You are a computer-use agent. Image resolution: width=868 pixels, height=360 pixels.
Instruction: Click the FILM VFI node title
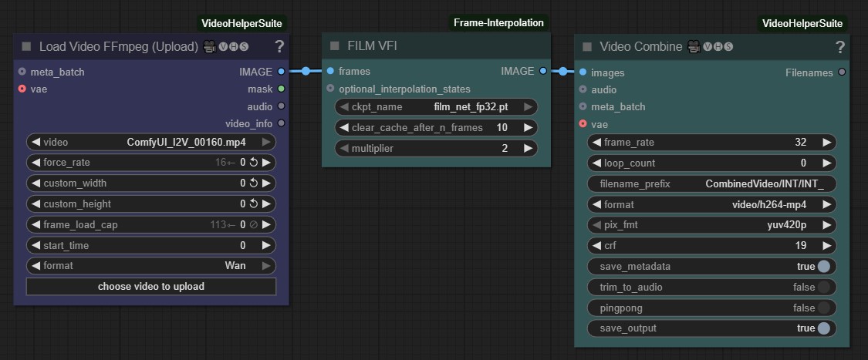click(372, 46)
